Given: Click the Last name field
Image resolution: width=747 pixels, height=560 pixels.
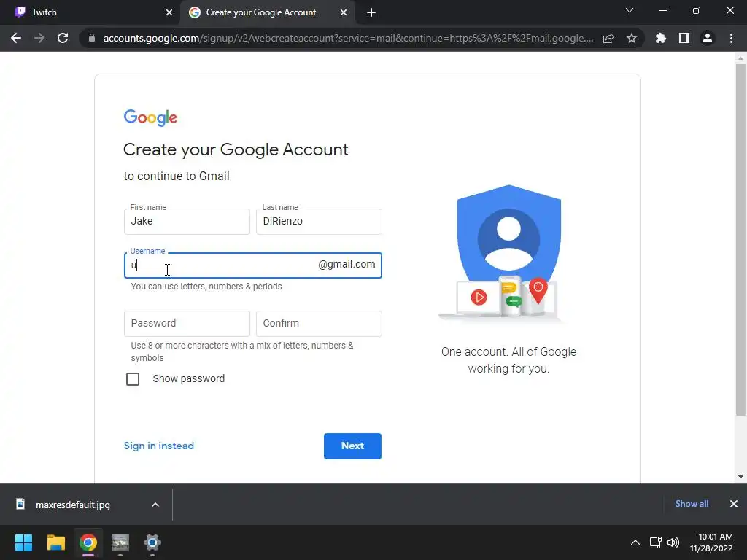Looking at the screenshot, I should pos(319,222).
